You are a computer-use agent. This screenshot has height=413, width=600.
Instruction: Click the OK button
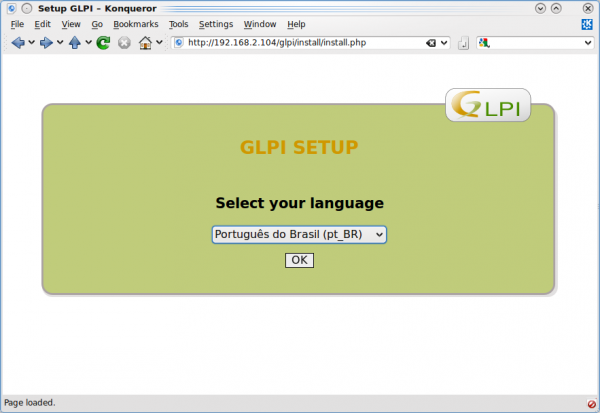(x=299, y=260)
